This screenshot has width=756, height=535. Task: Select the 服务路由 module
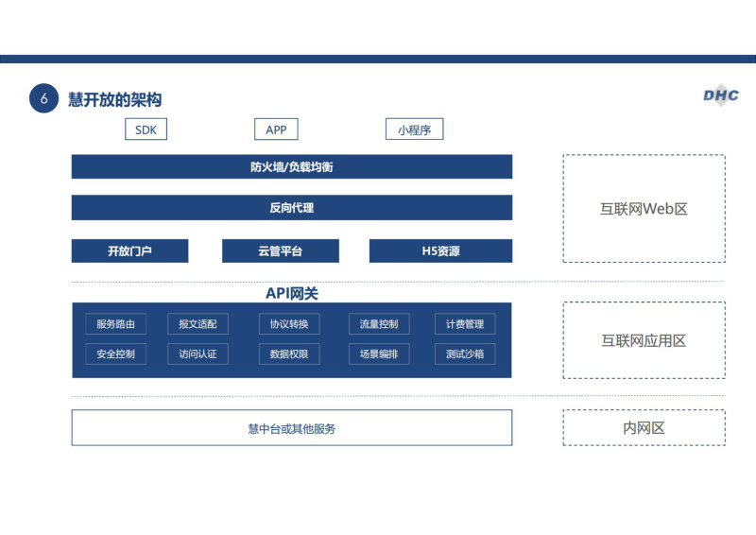click(x=115, y=324)
